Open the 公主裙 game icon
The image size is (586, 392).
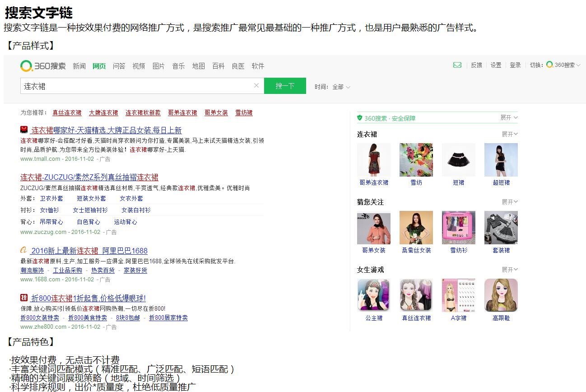click(374, 295)
